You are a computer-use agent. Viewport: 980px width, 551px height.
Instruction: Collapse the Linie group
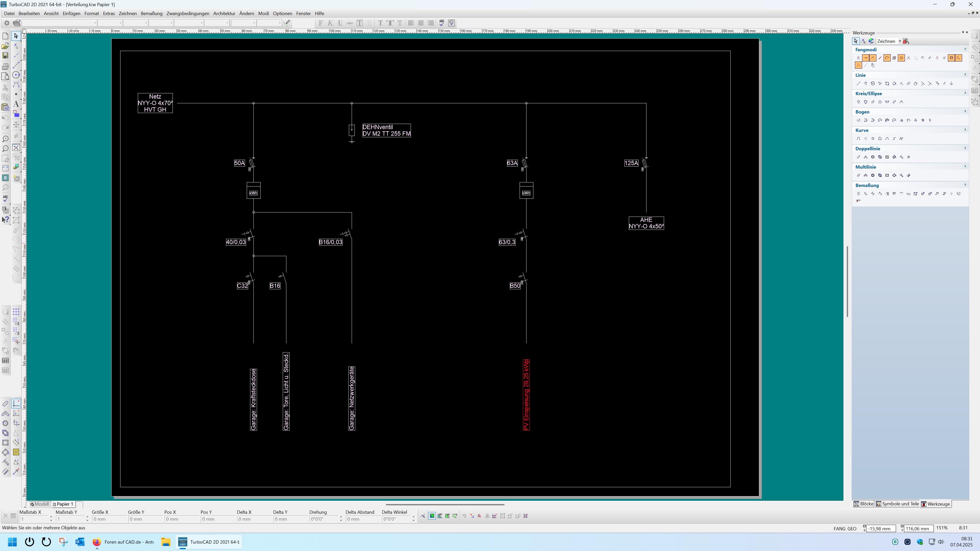[965, 74]
